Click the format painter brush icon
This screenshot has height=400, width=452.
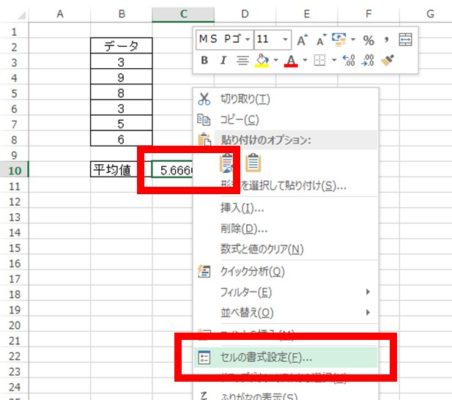point(388,60)
